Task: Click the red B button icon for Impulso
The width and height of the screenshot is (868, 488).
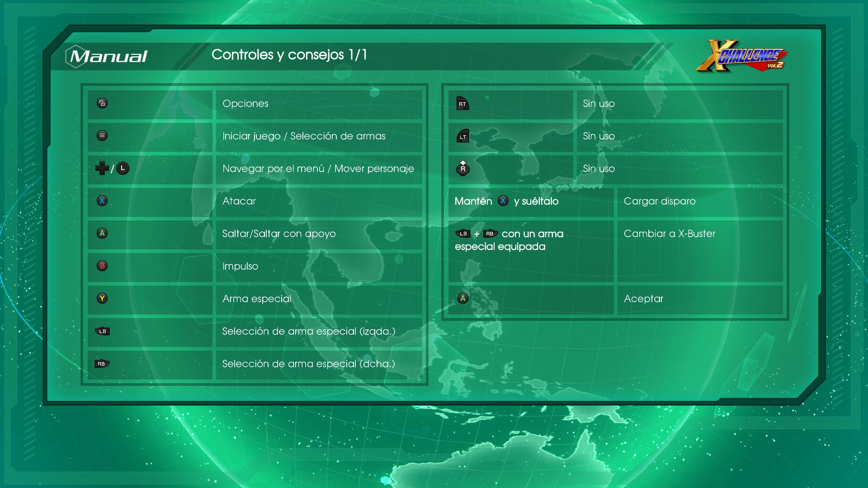Action: pos(102,266)
